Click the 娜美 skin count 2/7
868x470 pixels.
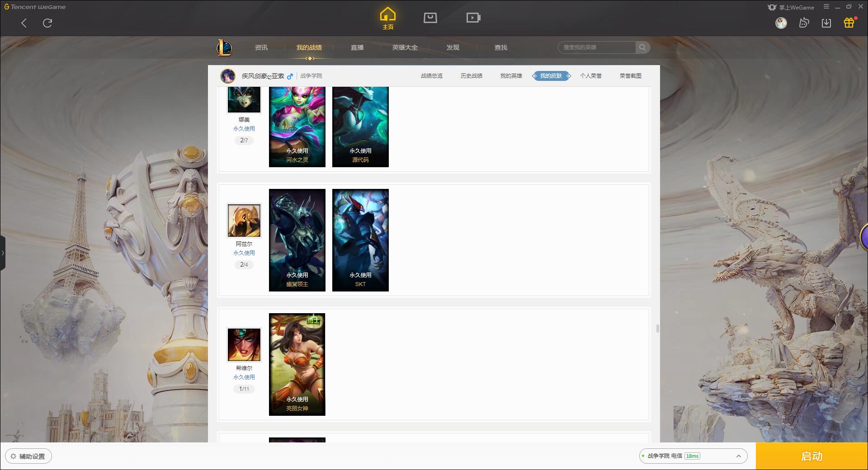[244, 141]
